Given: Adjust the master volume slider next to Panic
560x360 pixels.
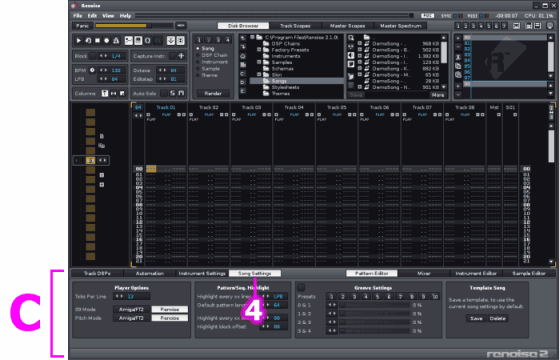Looking at the screenshot, I should coord(134,26).
